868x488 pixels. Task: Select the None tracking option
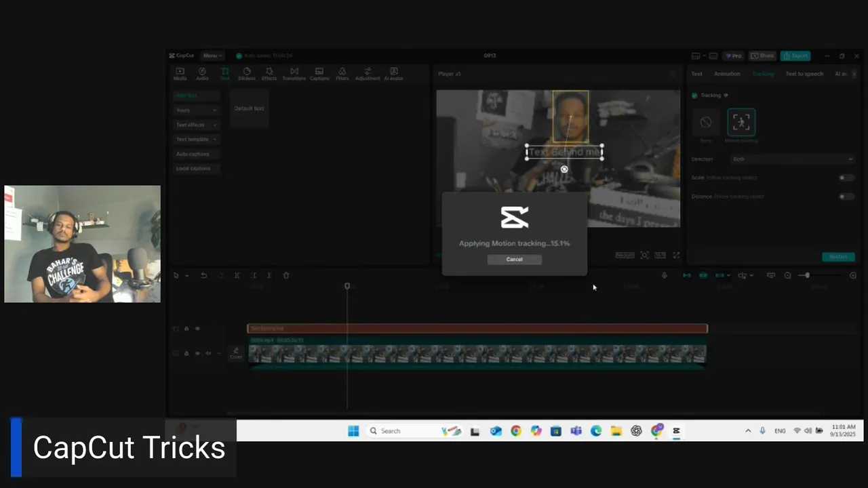706,123
